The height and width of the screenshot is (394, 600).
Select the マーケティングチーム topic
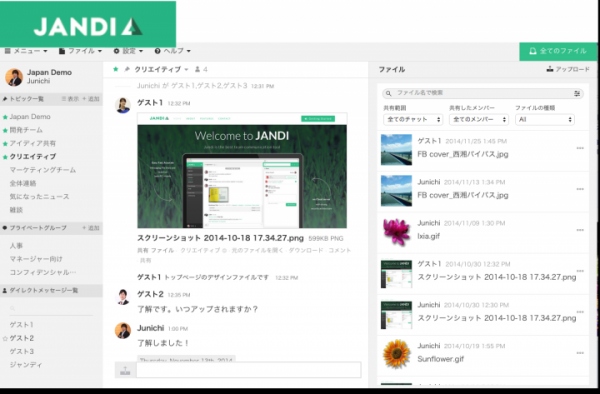(42, 170)
